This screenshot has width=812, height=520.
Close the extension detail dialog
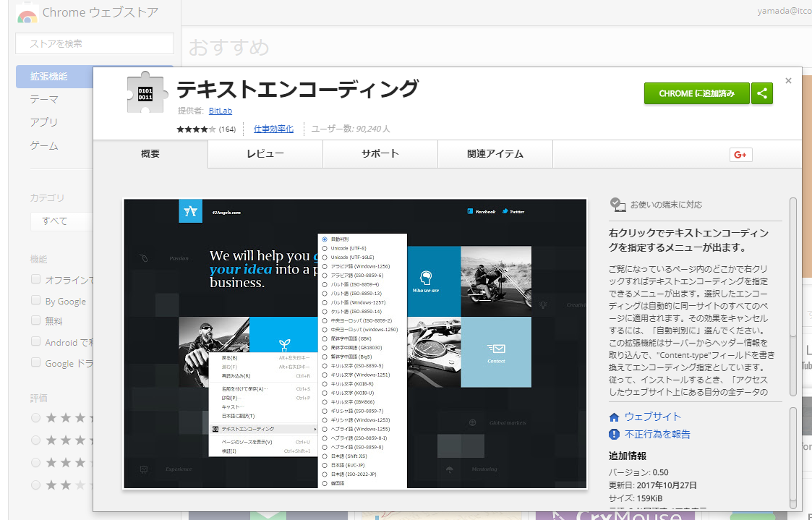pyautogui.click(x=788, y=81)
